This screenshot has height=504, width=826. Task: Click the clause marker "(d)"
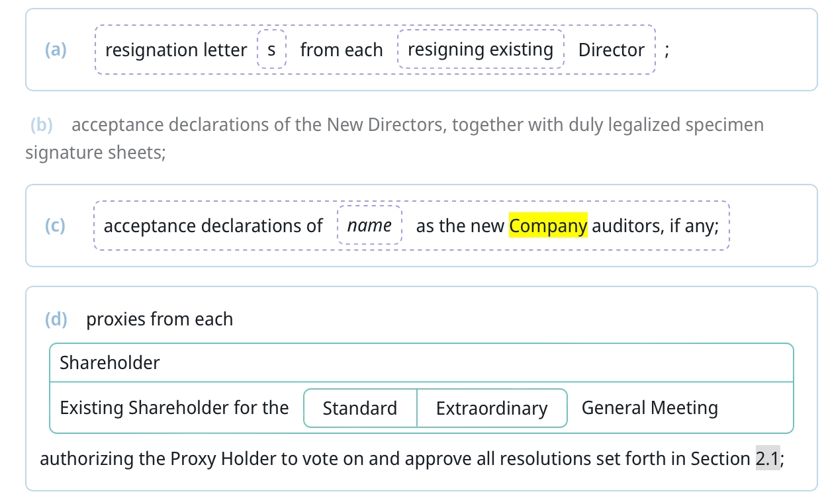[x=56, y=319]
